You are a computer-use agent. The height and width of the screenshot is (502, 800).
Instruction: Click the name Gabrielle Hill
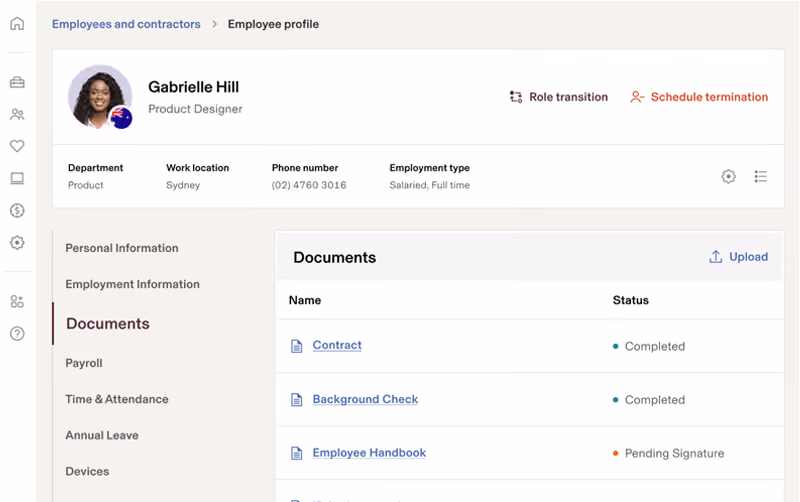pyautogui.click(x=193, y=87)
